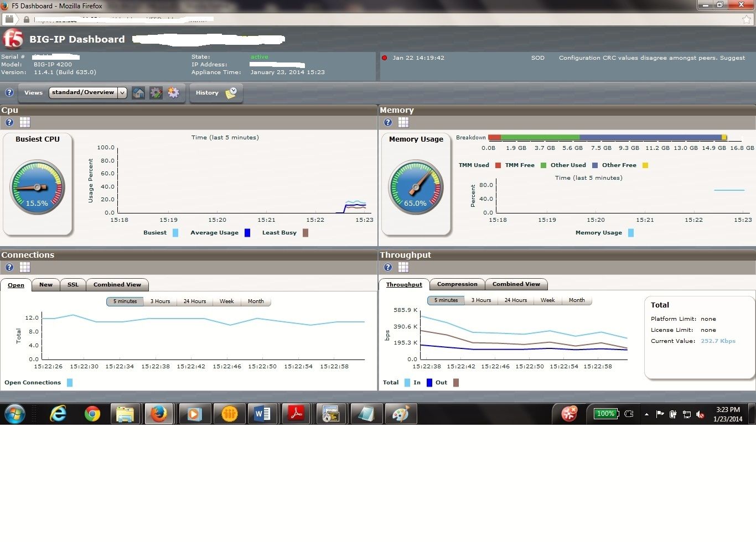Select the Open connections tab
This screenshot has height=542, width=756.
click(x=16, y=285)
